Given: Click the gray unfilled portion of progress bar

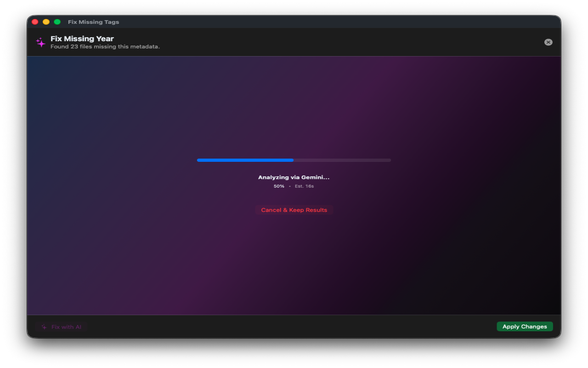Looking at the screenshot, I should click(x=342, y=160).
